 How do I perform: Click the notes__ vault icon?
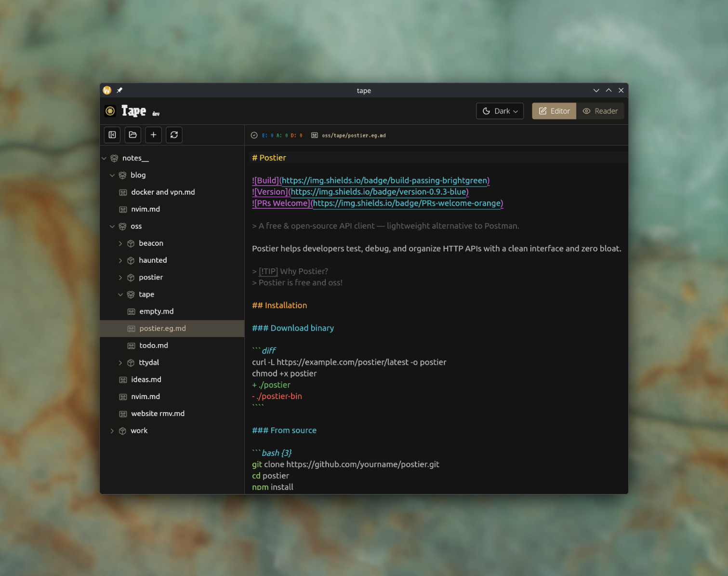[114, 158]
